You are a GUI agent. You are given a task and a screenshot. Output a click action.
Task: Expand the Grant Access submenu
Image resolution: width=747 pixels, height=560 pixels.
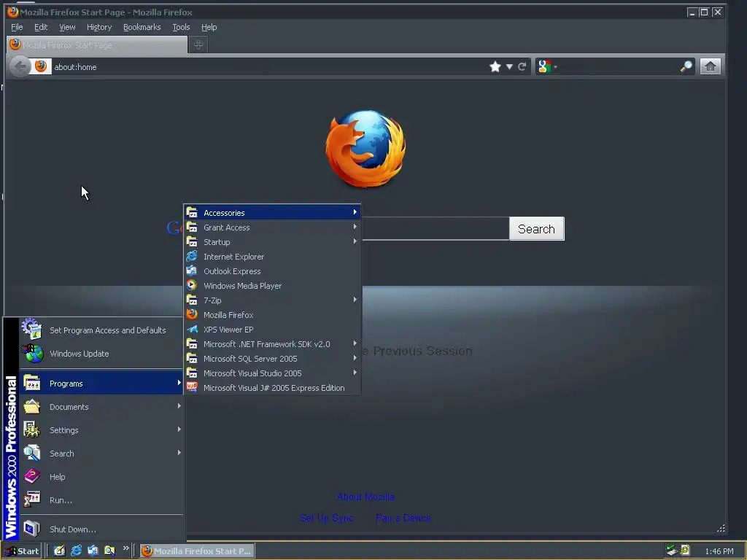click(272, 227)
